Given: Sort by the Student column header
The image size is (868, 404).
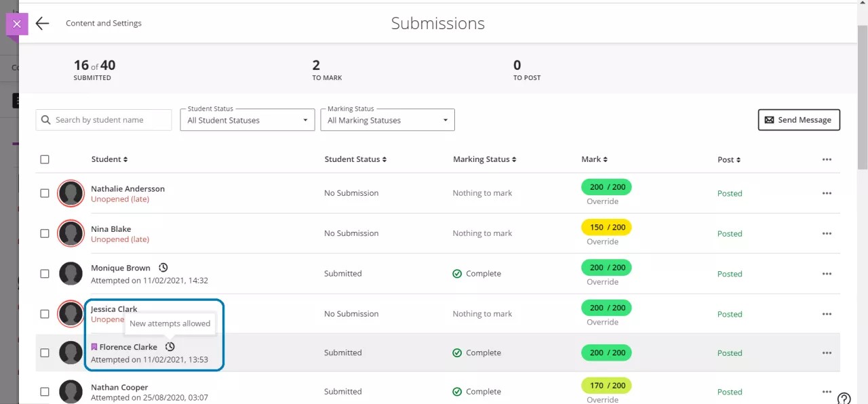Looking at the screenshot, I should point(109,159).
